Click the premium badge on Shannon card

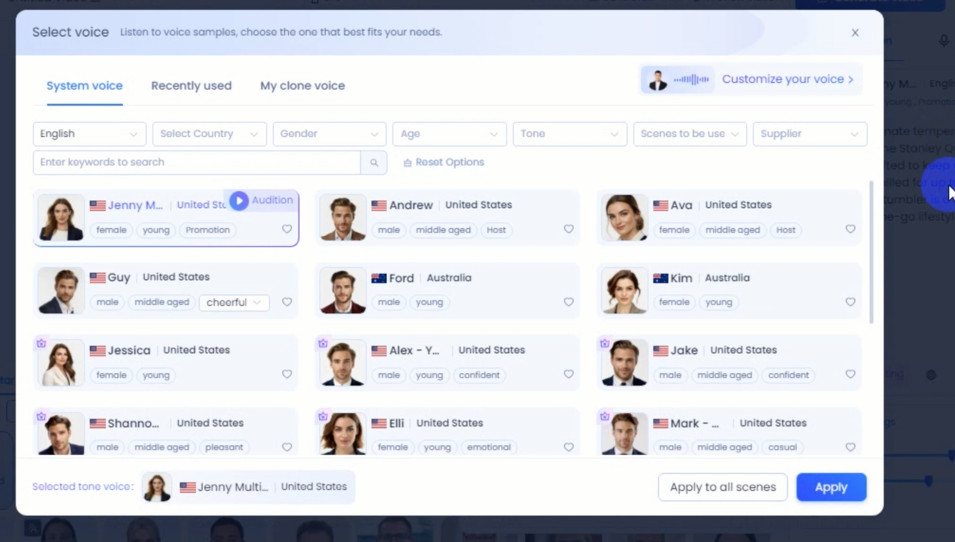coord(41,417)
